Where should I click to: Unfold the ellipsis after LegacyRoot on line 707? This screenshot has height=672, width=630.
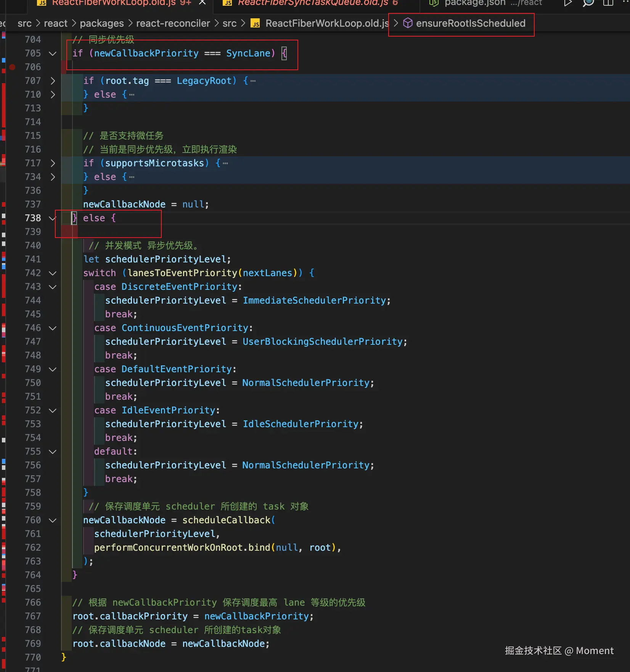[x=253, y=81]
